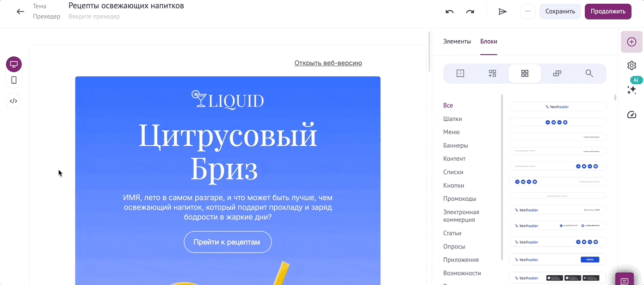Select the Баннеры category
644x285 pixels.
[456, 145]
